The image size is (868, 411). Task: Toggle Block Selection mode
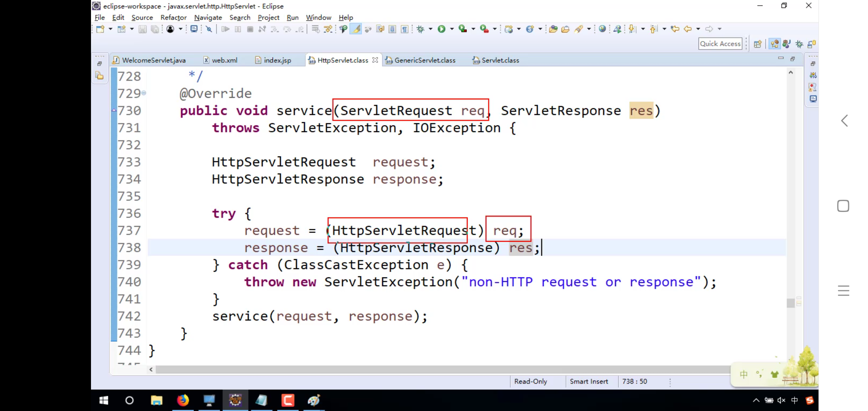pos(392,29)
